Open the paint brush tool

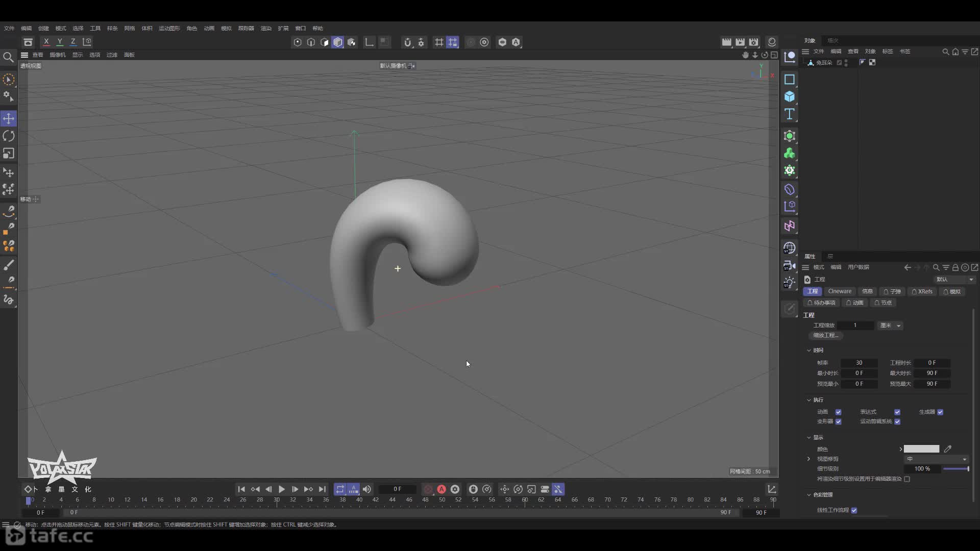coord(9,265)
